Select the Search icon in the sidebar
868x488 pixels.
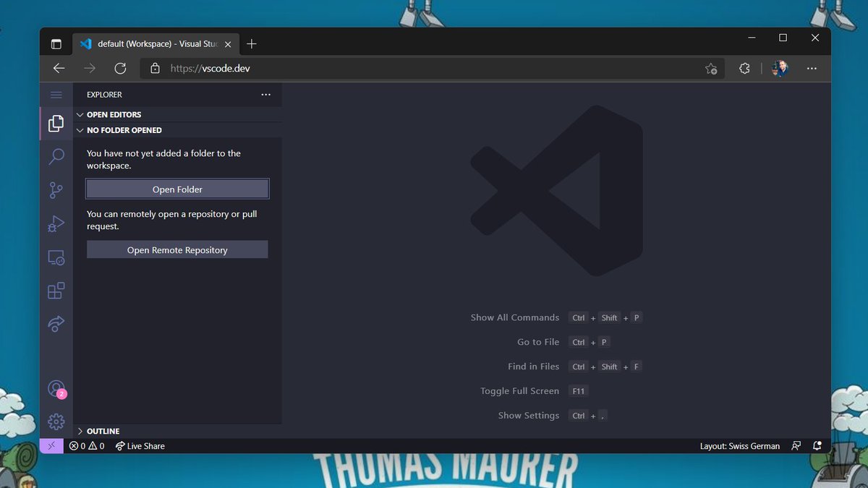[56, 156]
